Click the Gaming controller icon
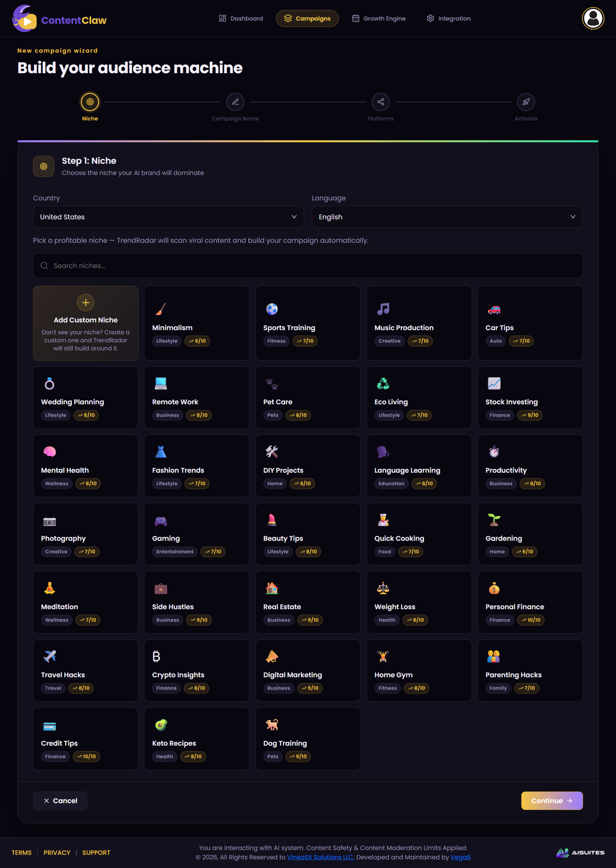Image resolution: width=616 pixels, height=868 pixels. tap(161, 521)
